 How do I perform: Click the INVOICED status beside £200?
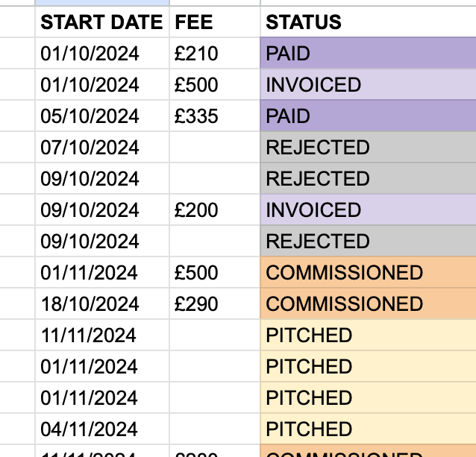tap(369, 209)
